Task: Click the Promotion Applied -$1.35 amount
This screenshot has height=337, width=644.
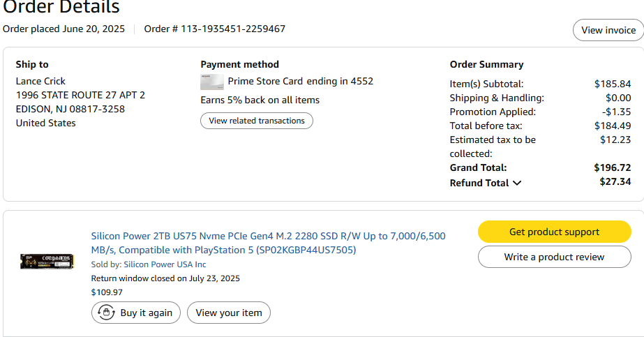Action: pyautogui.click(x=615, y=112)
